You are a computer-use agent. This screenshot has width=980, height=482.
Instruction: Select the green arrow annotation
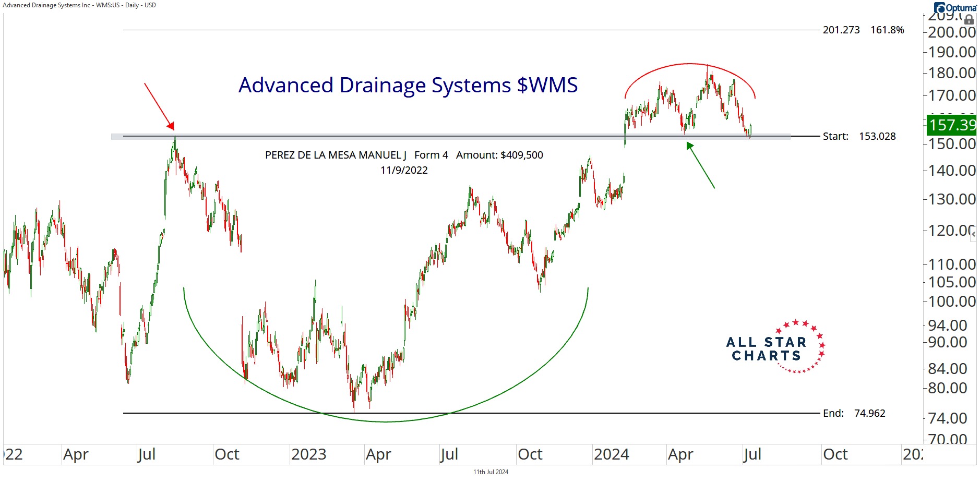tap(700, 165)
